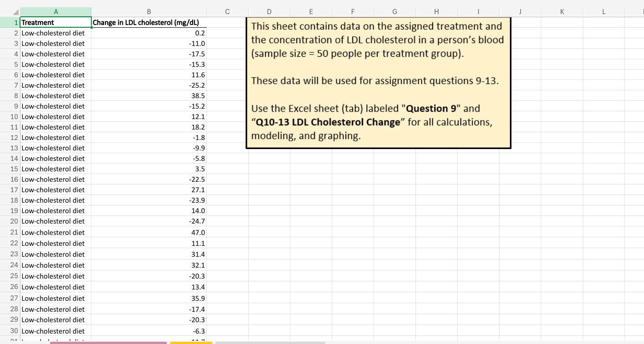Select entire row 5 via its row number
Image resolution: width=644 pixels, height=344 pixels.
coord(10,65)
